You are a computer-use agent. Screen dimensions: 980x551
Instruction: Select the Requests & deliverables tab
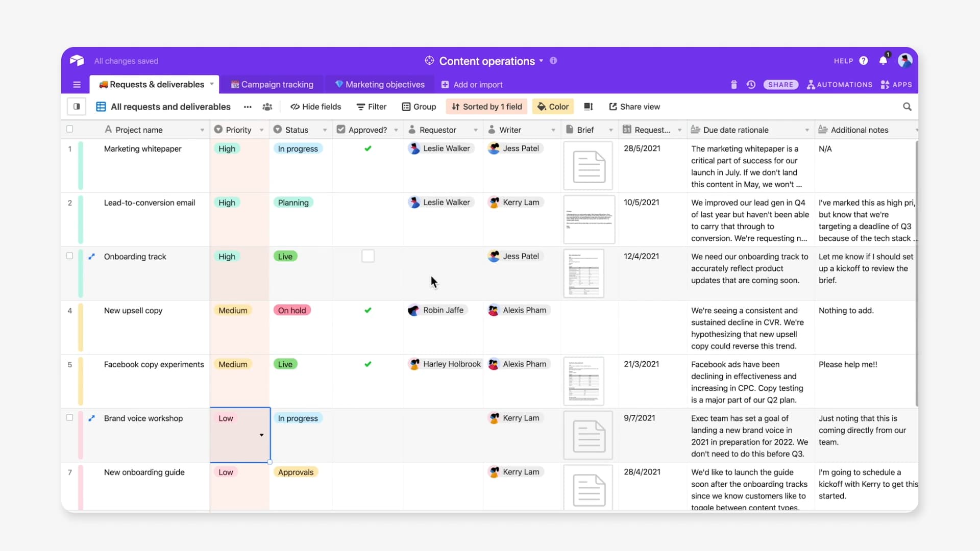[155, 85]
